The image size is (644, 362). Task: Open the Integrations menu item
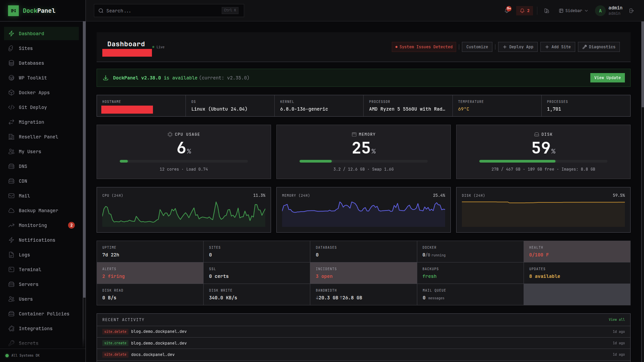(x=41, y=328)
